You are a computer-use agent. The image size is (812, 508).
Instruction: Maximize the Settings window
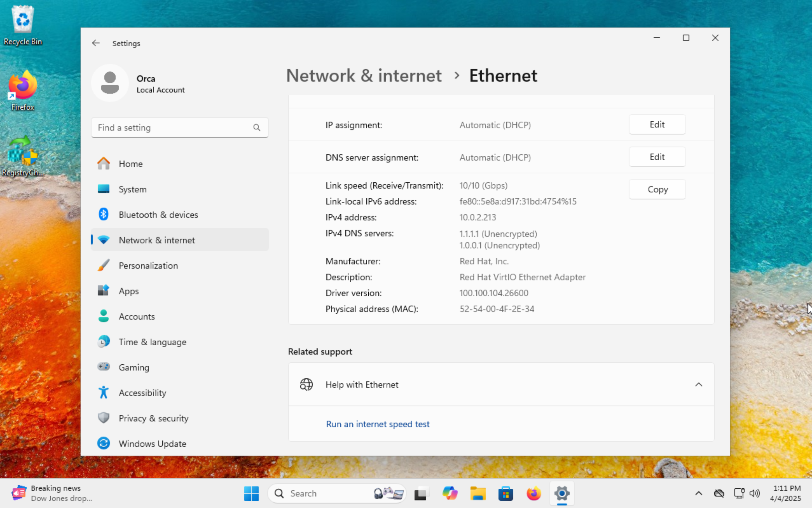pyautogui.click(x=686, y=38)
